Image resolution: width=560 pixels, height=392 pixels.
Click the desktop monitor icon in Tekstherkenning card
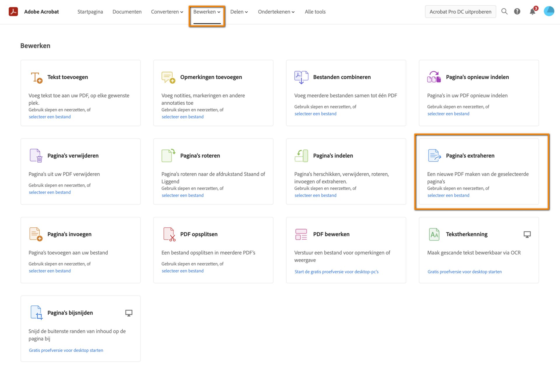pos(527,235)
